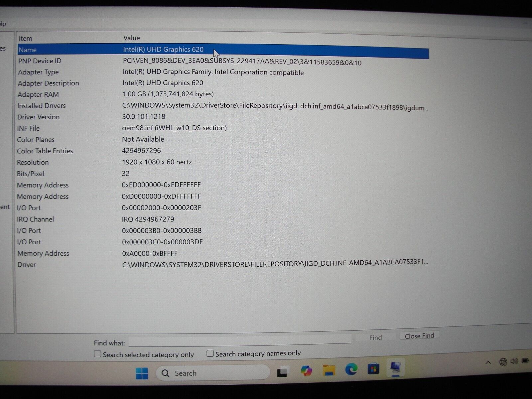Select the final Driver row

coord(223,264)
